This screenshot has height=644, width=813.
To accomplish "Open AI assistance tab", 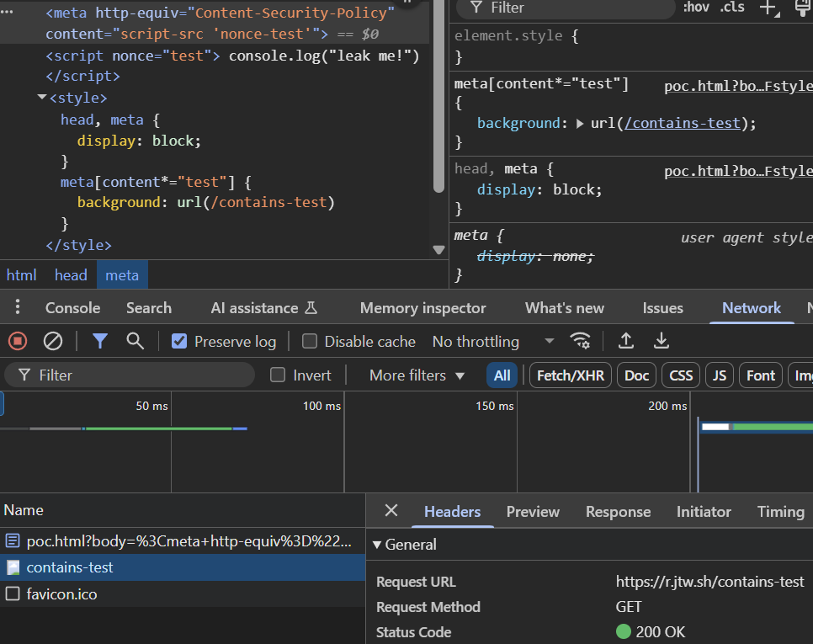I will tap(264, 308).
